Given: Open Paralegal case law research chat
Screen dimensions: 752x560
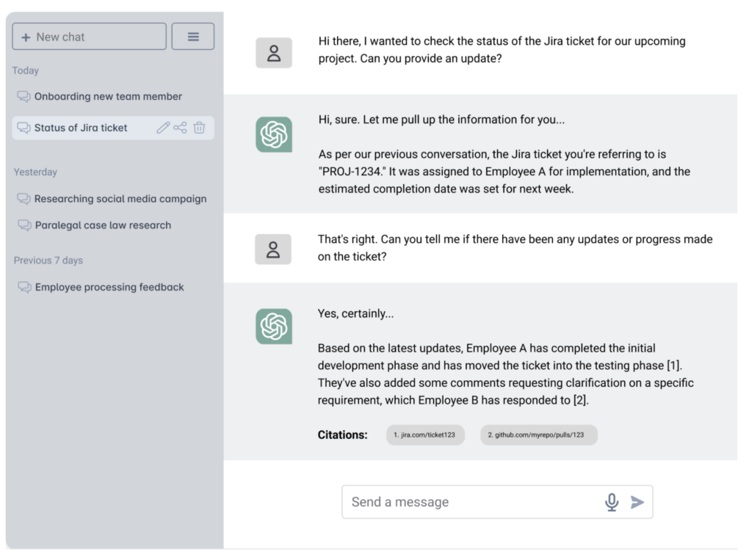Looking at the screenshot, I should tap(103, 225).
